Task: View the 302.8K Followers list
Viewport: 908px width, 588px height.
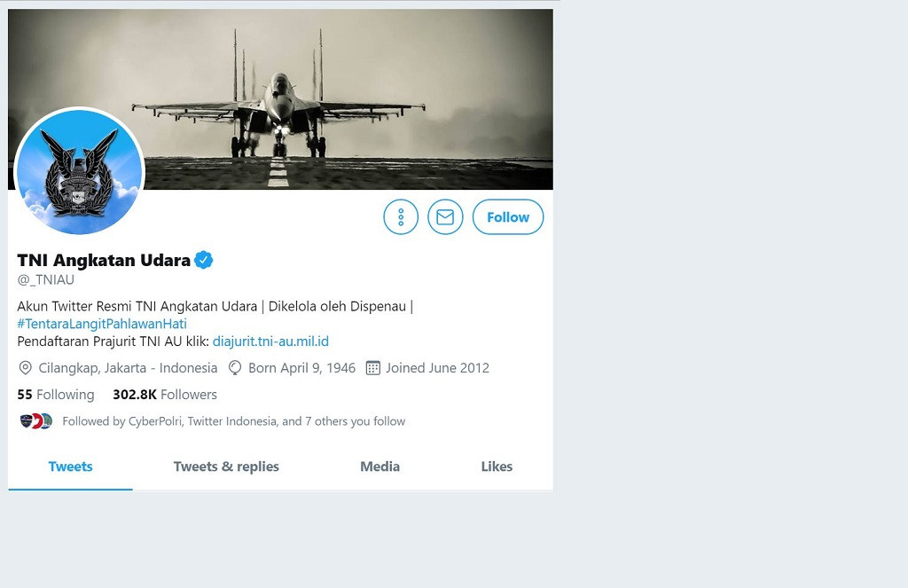Action: pyautogui.click(x=165, y=395)
